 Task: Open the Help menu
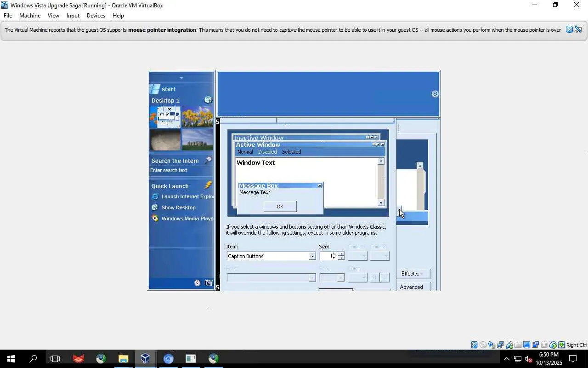click(118, 16)
